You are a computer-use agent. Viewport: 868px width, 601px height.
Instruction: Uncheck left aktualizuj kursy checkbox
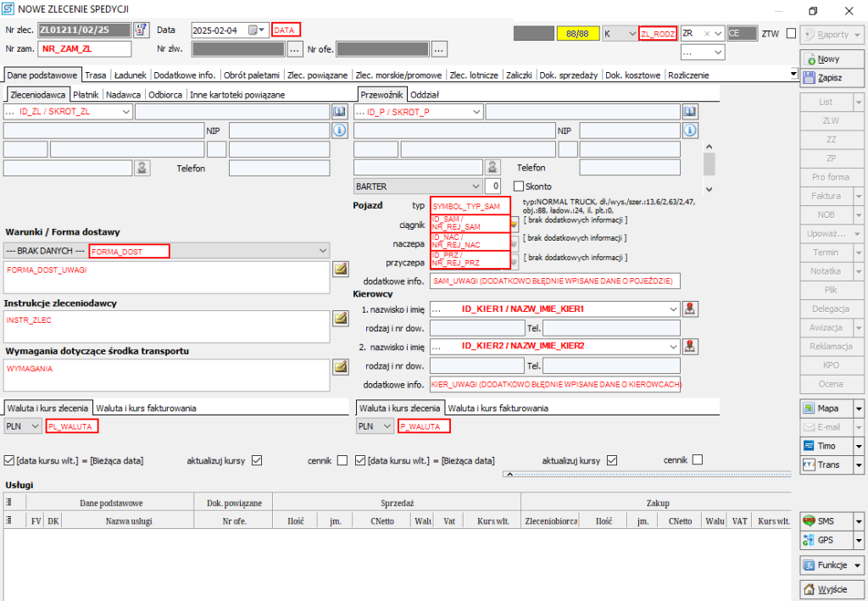coord(257,460)
